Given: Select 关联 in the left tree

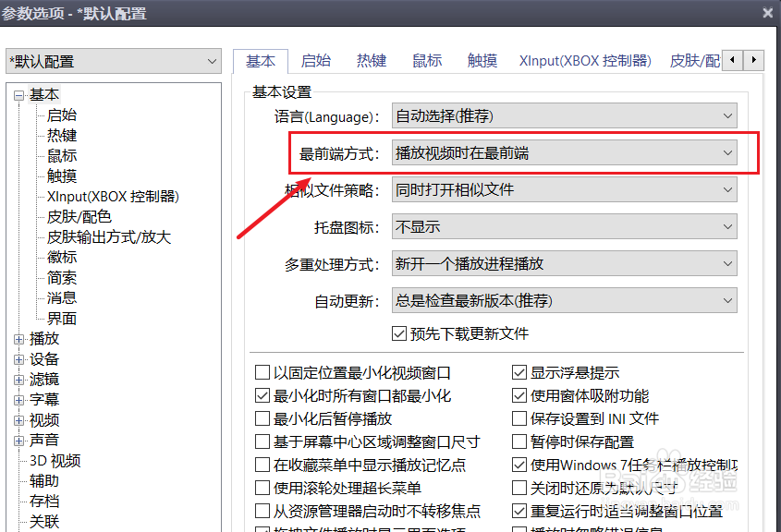Looking at the screenshot, I should point(43,521).
